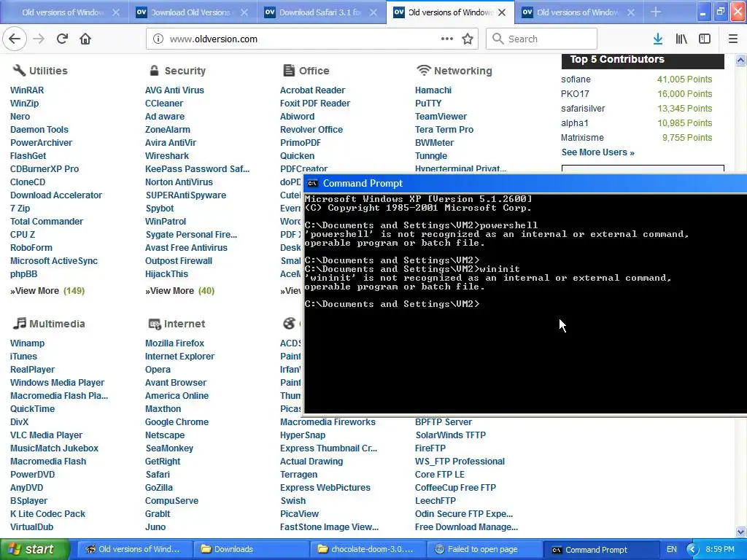Open the Winamp link
Image resolution: width=747 pixels, height=560 pixels.
coord(27,343)
